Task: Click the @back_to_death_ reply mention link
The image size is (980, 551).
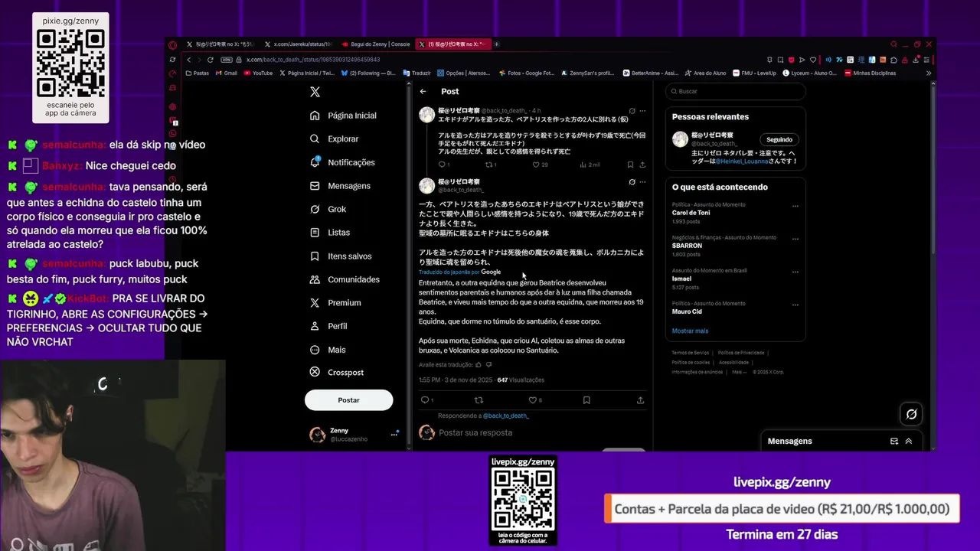Action: tap(506, 416)
